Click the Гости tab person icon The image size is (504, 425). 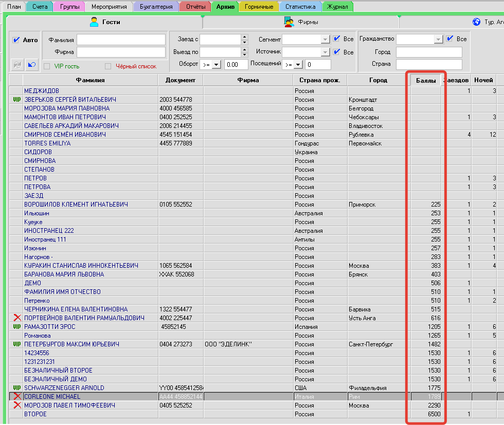(94, 22)
